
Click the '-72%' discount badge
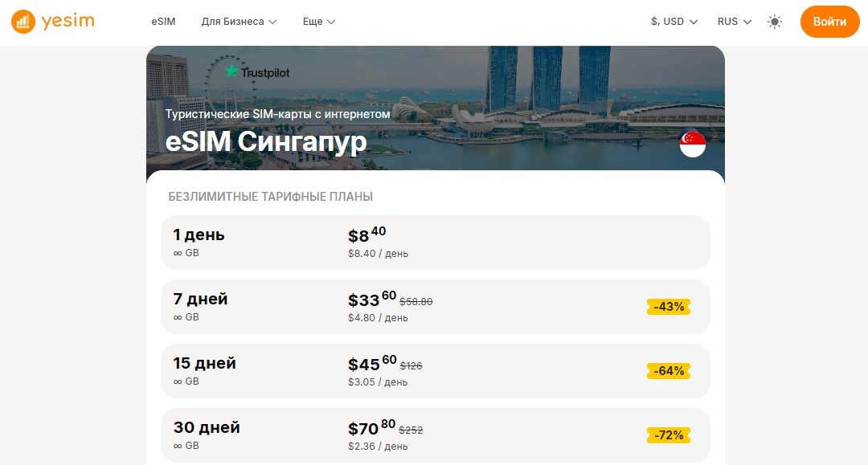click(x=668, y=434)
